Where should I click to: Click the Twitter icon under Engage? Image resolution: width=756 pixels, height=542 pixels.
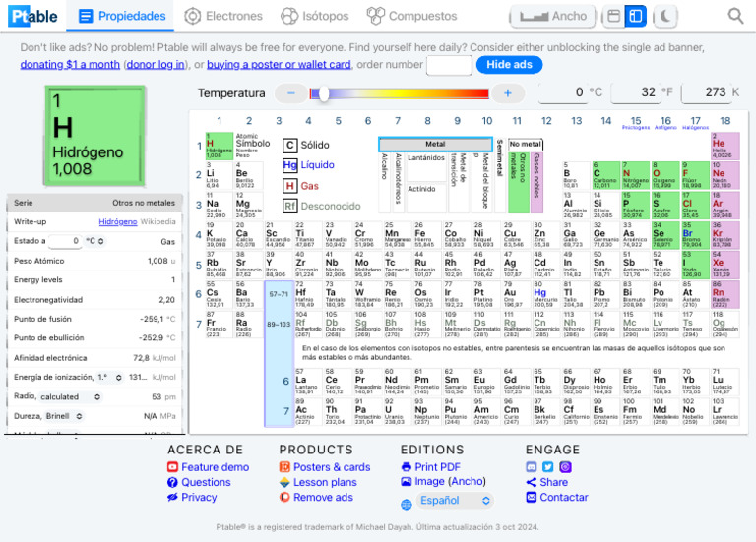pyautogui.click(x=549, y=467)
